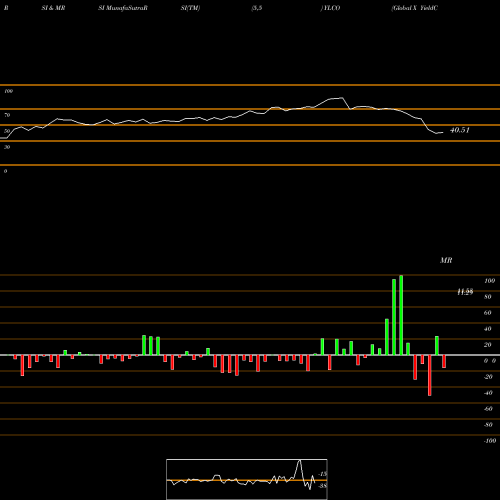The width and height of the screenshot is (500, 500).
Task: Click the 'SI & MR' header text
Action: click(x=53, y=8)
